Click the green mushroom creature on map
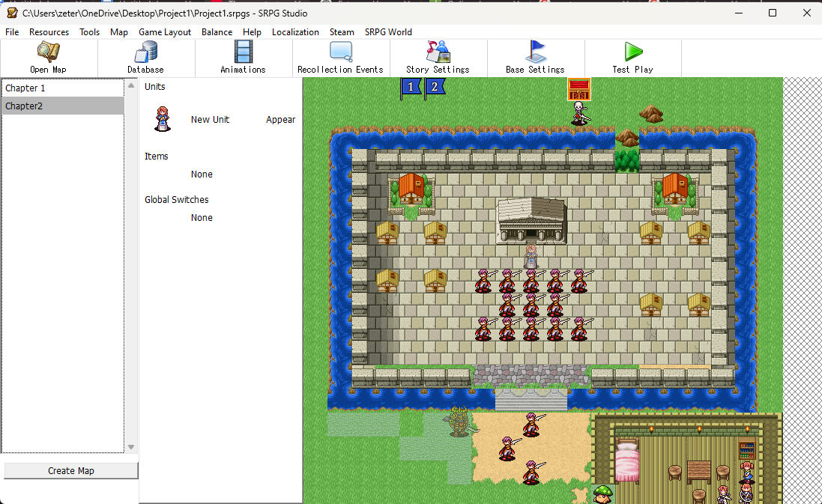 pyautogui.click(x=602, y=493)
